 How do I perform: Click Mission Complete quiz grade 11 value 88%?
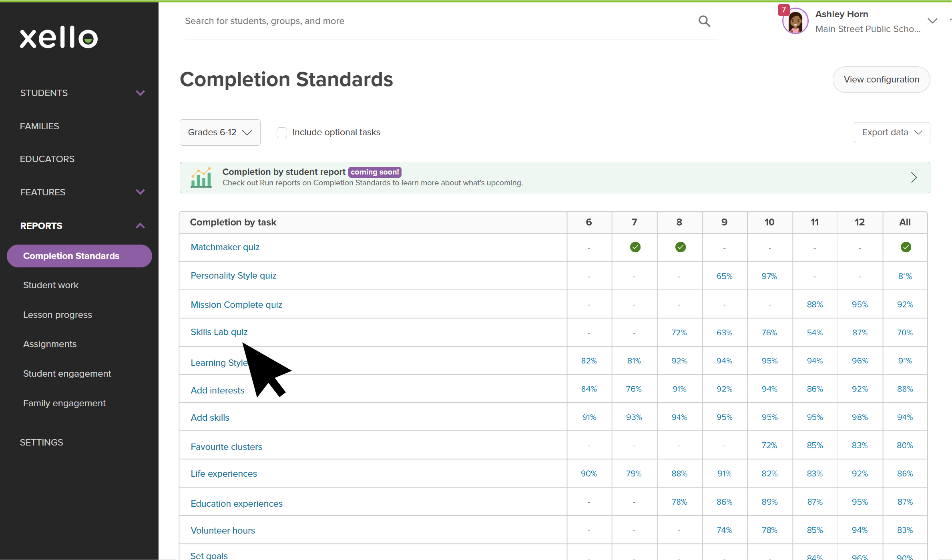click(815, 304)
